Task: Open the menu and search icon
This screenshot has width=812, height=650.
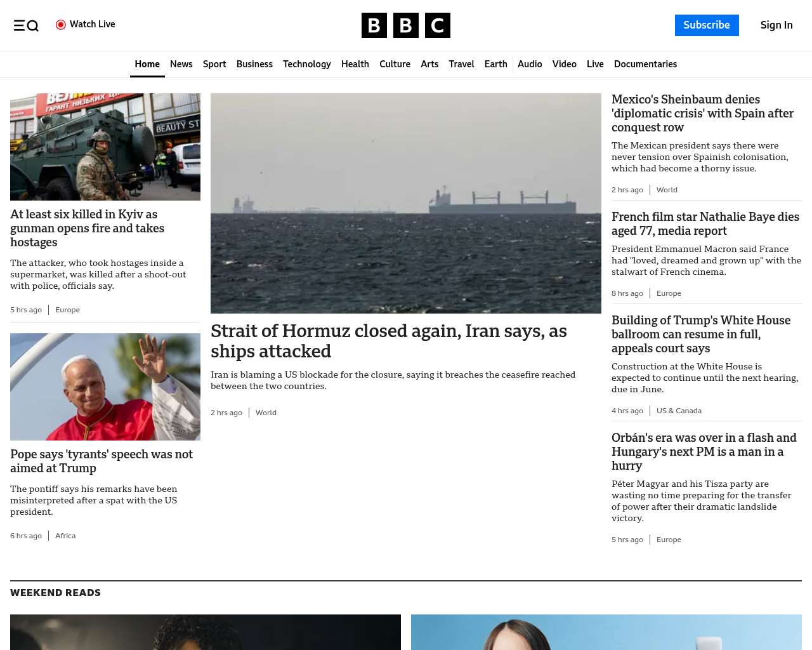Action: (x=26, y=25)
